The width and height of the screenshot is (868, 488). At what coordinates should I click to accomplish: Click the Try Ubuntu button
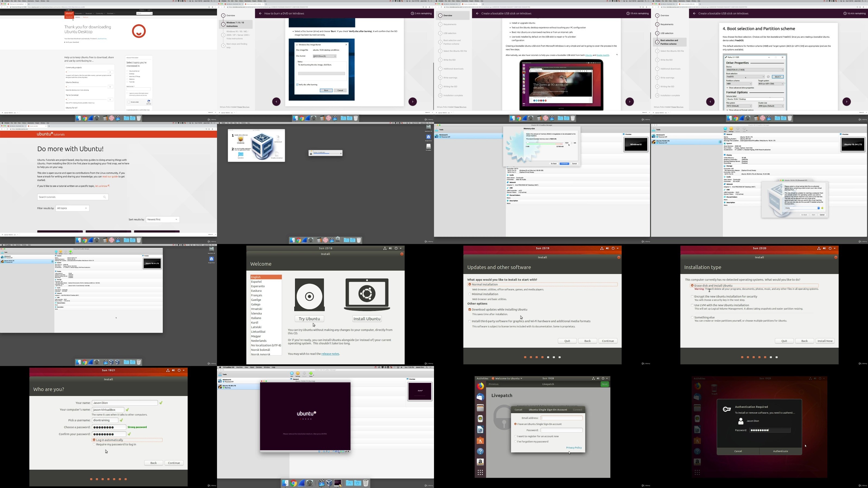tap(309, 319)
